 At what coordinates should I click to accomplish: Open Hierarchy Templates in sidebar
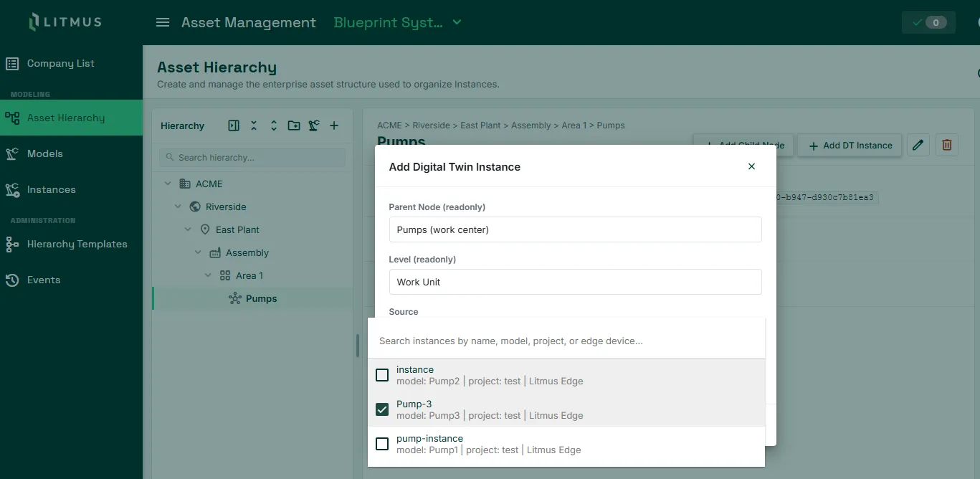point(72,244)
